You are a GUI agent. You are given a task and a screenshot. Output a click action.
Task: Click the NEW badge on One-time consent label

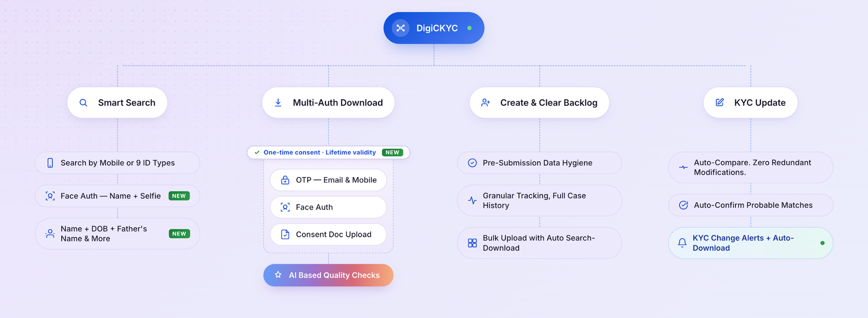click(x=392, y=152)
